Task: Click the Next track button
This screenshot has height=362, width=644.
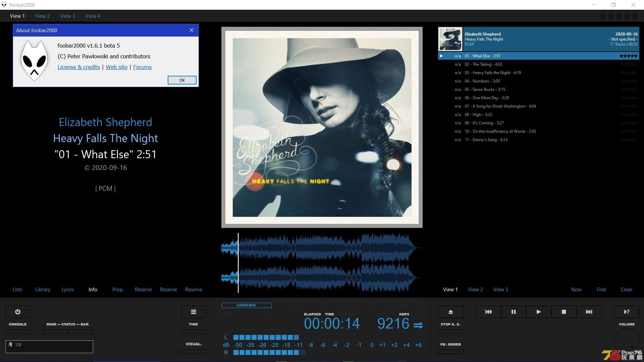Action: (589, 312)
